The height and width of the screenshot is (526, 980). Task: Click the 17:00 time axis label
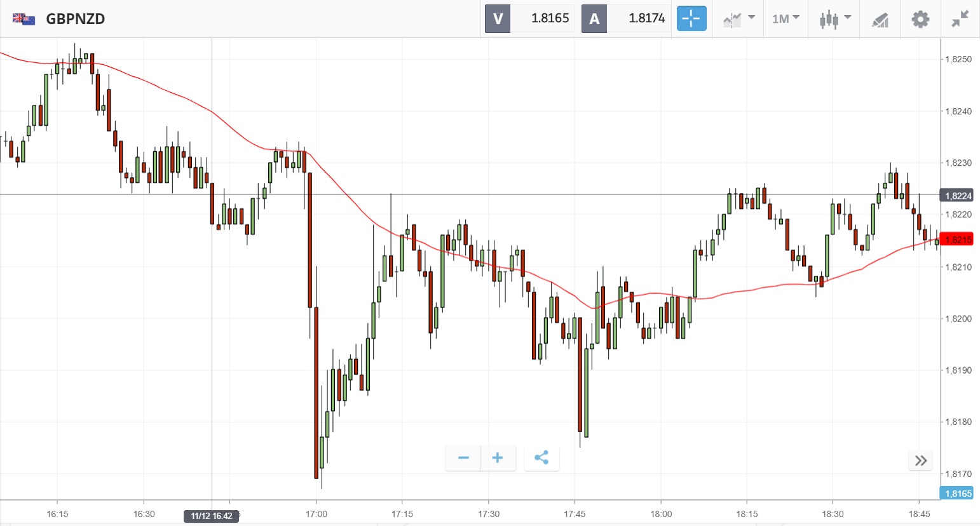[x=316, y=514]
